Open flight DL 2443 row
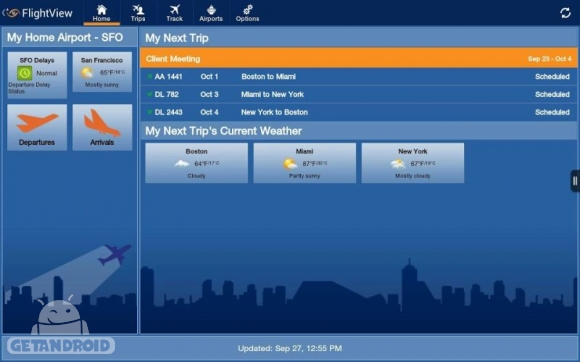The width and height of the screenshot is (580, 362). click(x=358, y=112)
